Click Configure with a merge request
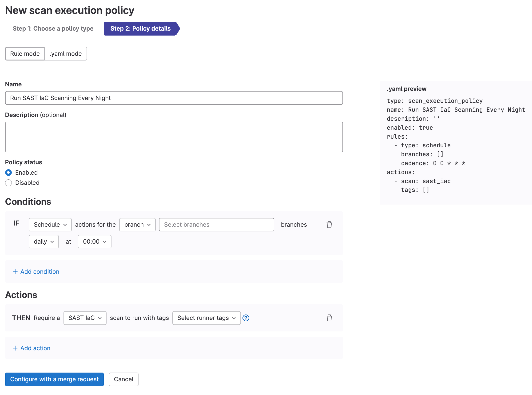Screen dimensions: 532x395 coord(54,379)
